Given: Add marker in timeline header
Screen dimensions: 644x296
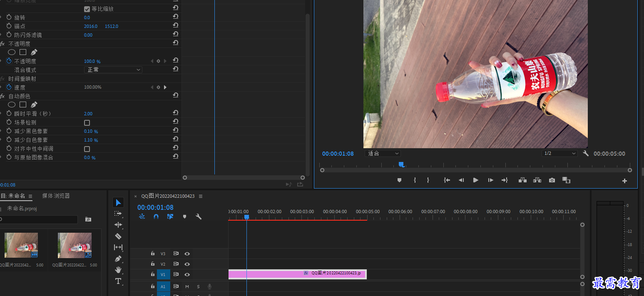Looking at the screenshot, I should (184, 217).
